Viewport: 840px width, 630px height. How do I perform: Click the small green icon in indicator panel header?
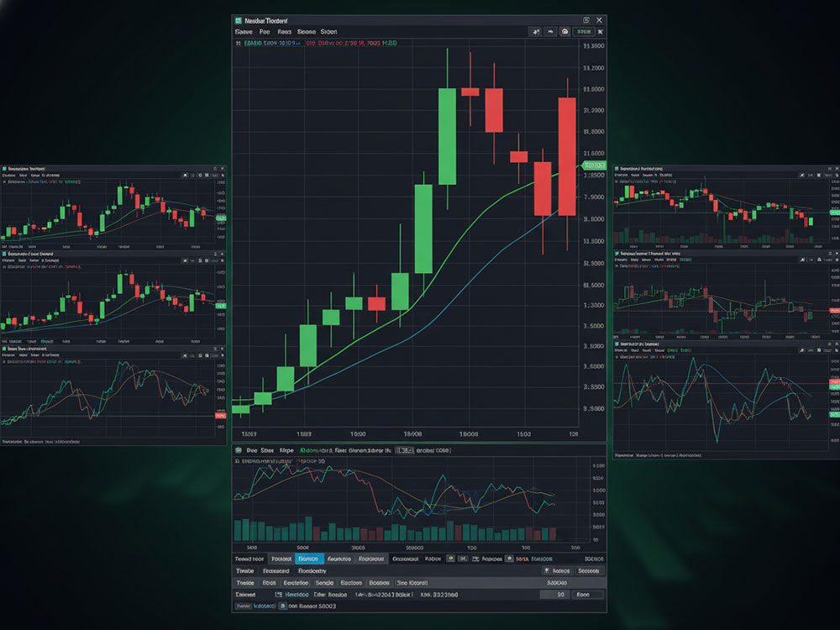point(239,451)
